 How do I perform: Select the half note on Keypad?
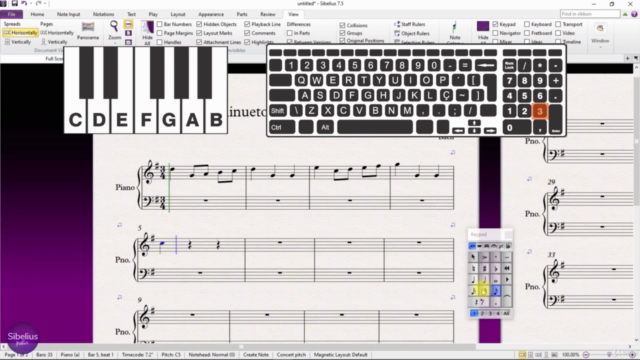tap(484, 280)
